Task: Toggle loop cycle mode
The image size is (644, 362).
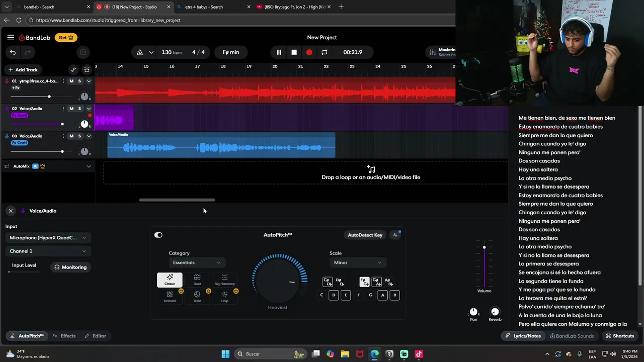Action: coord(324,52)
